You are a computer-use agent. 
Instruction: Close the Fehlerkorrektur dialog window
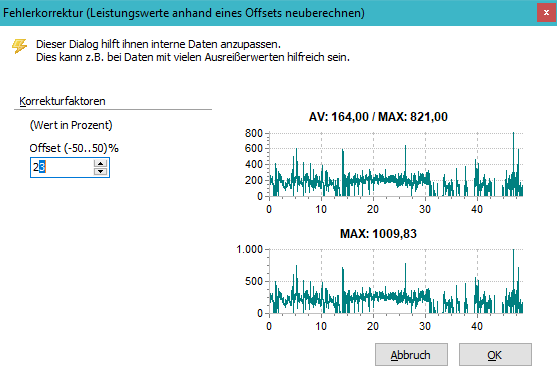pos(546,13)
